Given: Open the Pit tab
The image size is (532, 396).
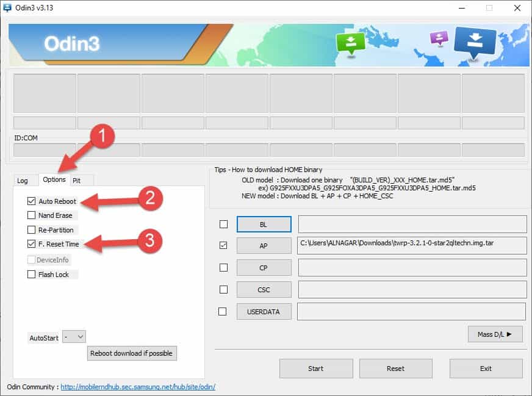Looking at the screenshot, I should click(77, 181).
